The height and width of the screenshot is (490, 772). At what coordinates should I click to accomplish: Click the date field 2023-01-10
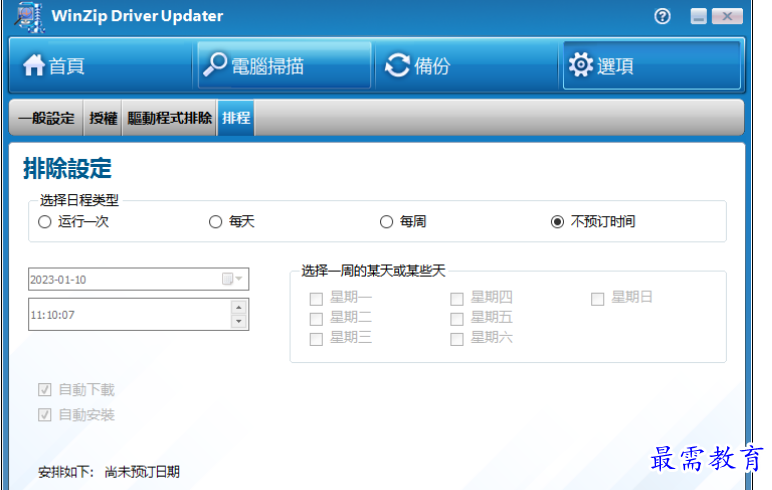[138, 279]
